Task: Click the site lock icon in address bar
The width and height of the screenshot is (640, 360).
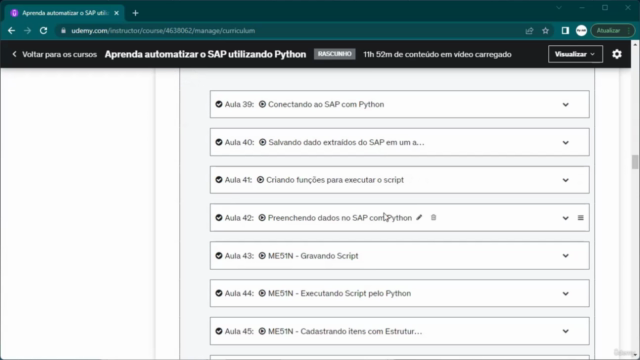Action: tap(63, 31)
